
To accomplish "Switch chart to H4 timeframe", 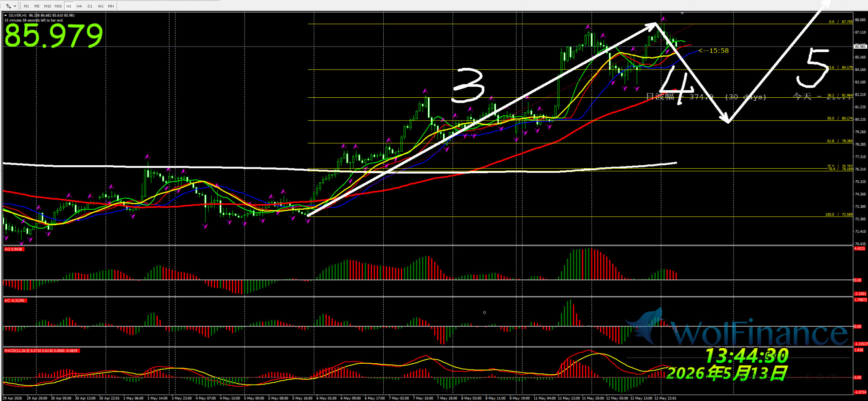I will (x=79, y=6).
